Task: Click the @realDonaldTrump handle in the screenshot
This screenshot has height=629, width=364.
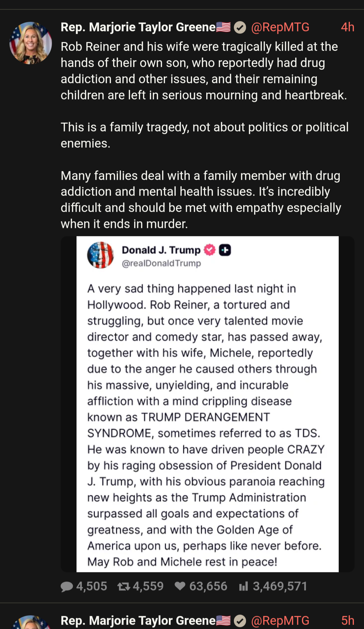Action: click(x=161, y=263)
